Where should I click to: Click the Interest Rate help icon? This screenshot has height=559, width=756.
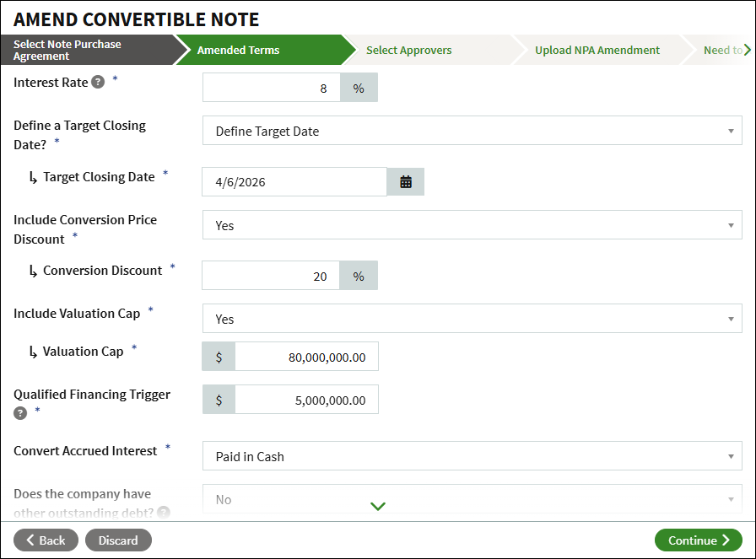pos(98,83)
